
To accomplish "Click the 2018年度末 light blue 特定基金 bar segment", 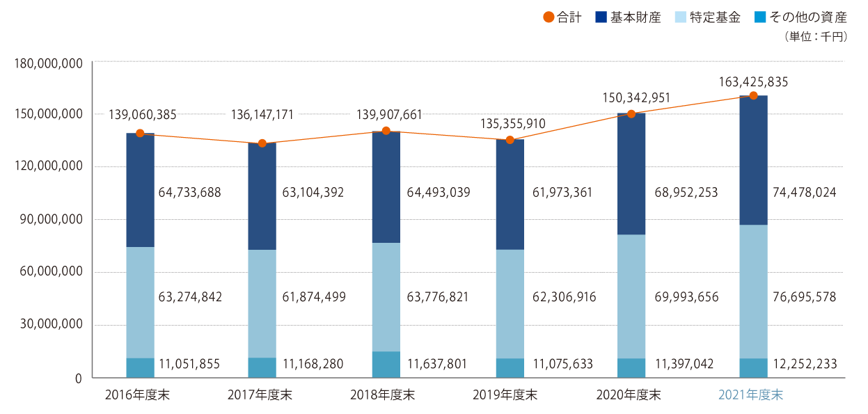I will coord(386,297).
